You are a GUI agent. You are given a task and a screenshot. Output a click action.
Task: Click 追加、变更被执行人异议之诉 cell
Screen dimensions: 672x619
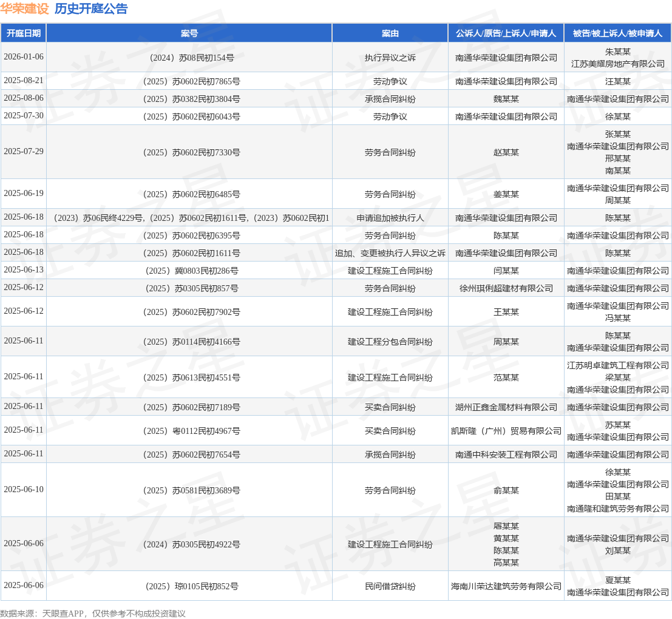pos(390,253)
